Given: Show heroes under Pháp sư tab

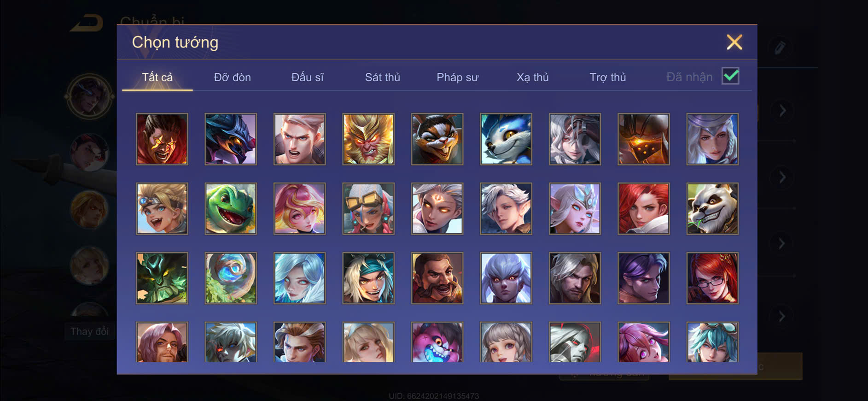Looking at the screenshot, I should (457, 77).
